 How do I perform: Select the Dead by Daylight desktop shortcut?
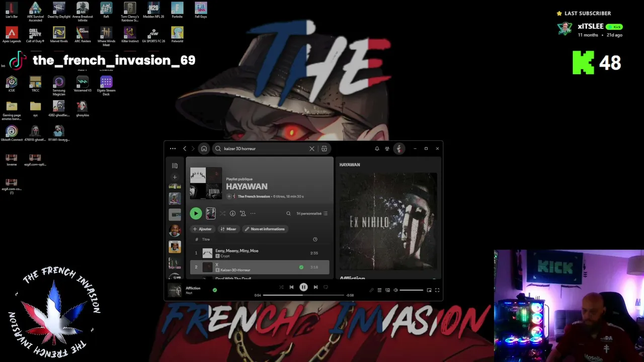[59, 11]
